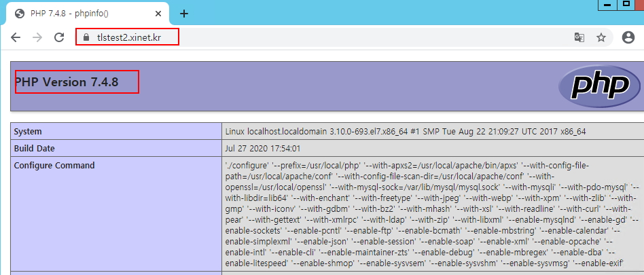The height and width of the screenshot is (275, 644).
Task: Open a new tab with plus button
Action: 183,14
